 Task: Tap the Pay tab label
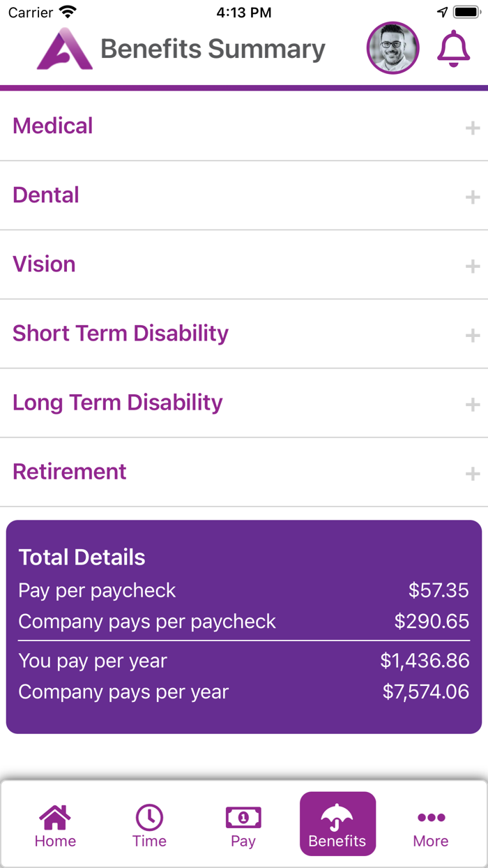pyautogui.click(x=243, y=841)
